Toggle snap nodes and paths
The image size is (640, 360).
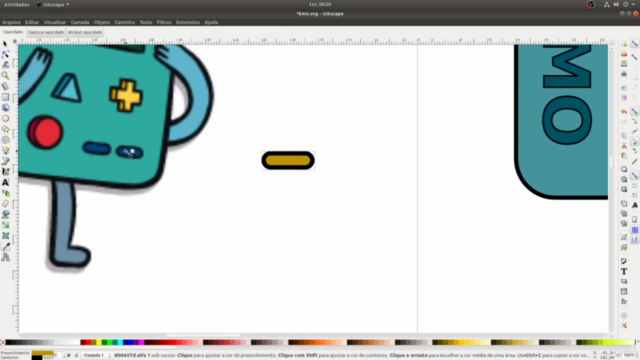[634, 111]
